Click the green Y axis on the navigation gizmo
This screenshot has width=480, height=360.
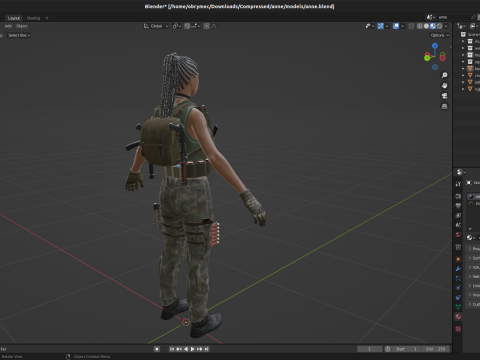pyautogui.click(x=427, y=58)
